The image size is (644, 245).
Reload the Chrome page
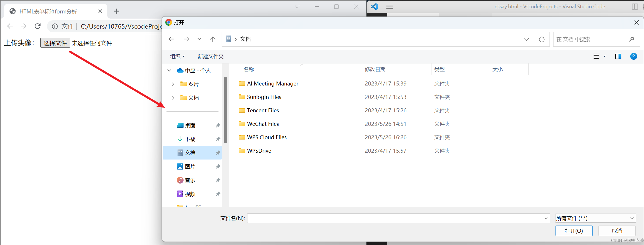(38, 26)
